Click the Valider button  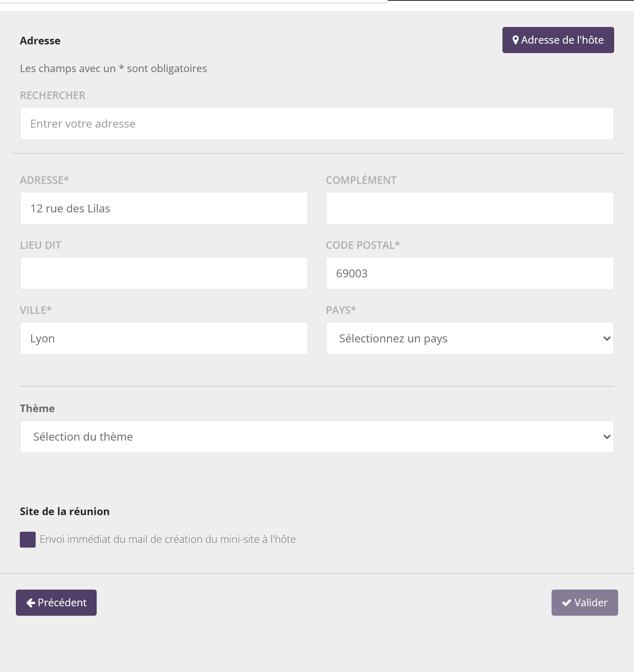[x=584, y=603]
